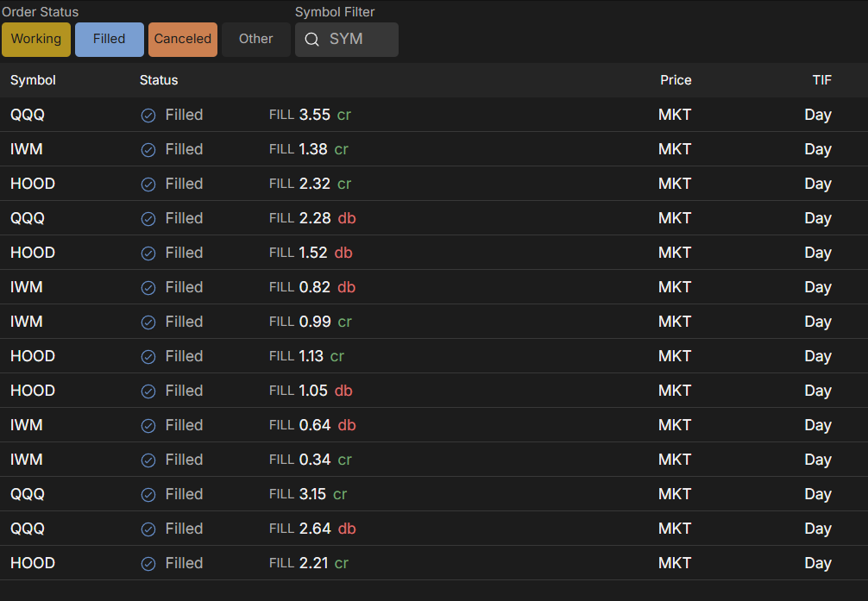Click the FILL 2.64 db value

pos(312,529)
